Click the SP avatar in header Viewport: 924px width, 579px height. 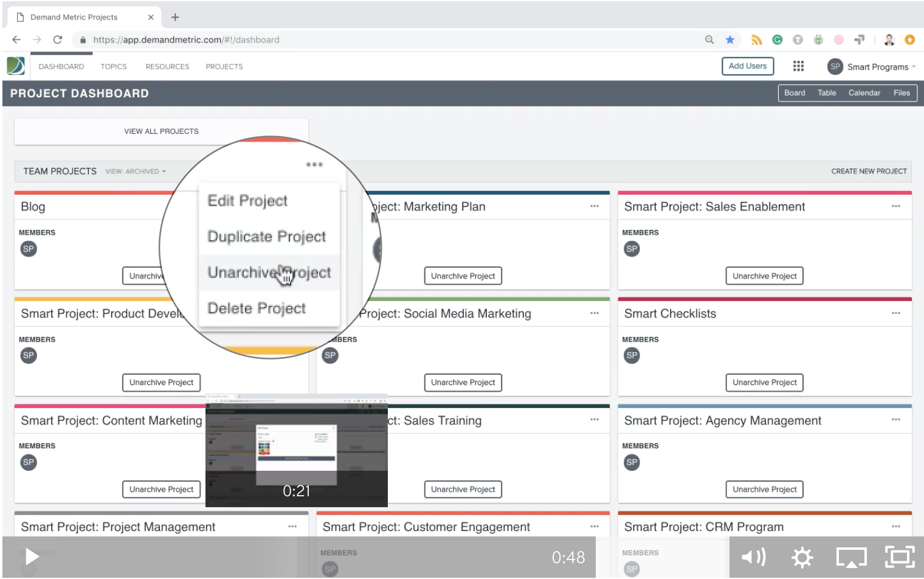click(x=835, y=66)
